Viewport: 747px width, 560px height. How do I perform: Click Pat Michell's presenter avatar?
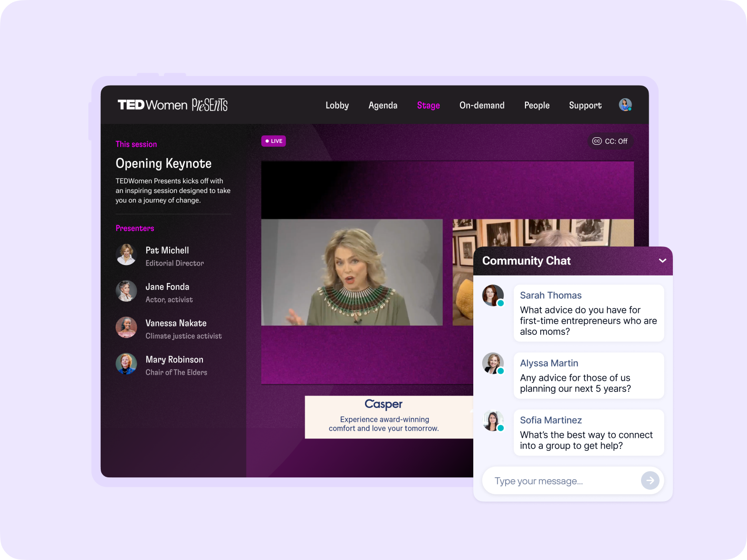click(x=126, y=255)
